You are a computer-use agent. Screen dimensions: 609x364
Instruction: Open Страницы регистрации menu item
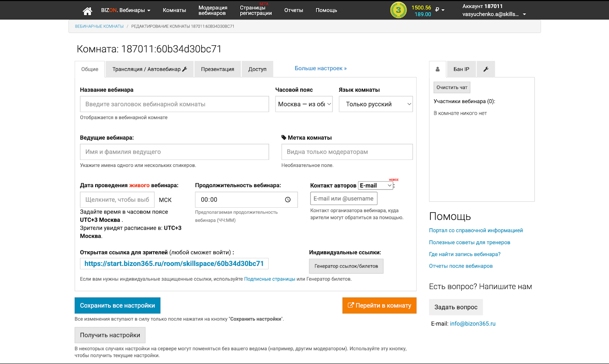(256, 10)
